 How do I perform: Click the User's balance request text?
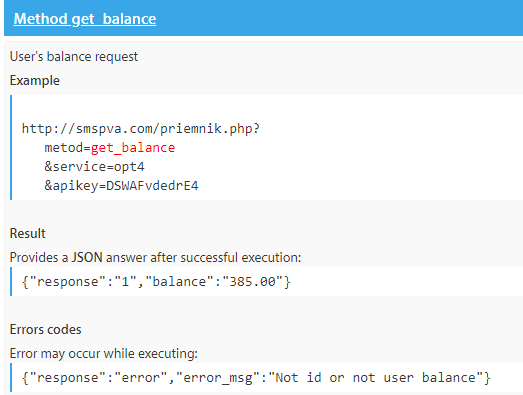tap(74, 56)
